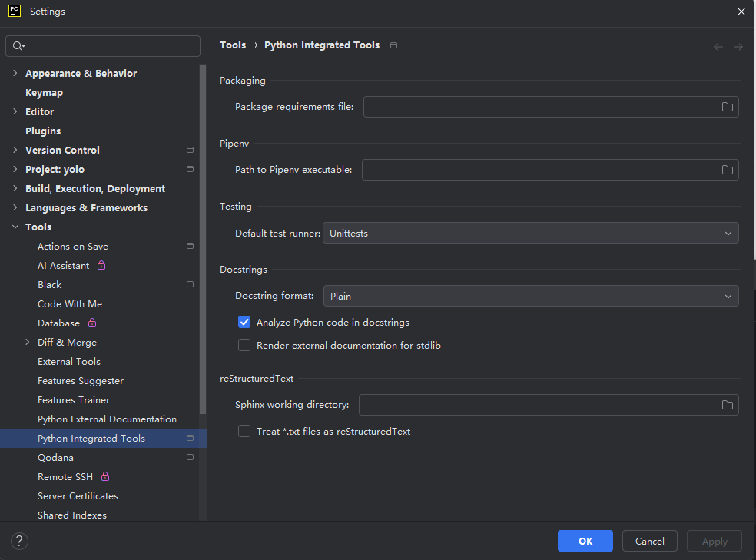Expand Appearance & Behavior section
Viewport: 756px width, 560px height.
coord(15,73)
